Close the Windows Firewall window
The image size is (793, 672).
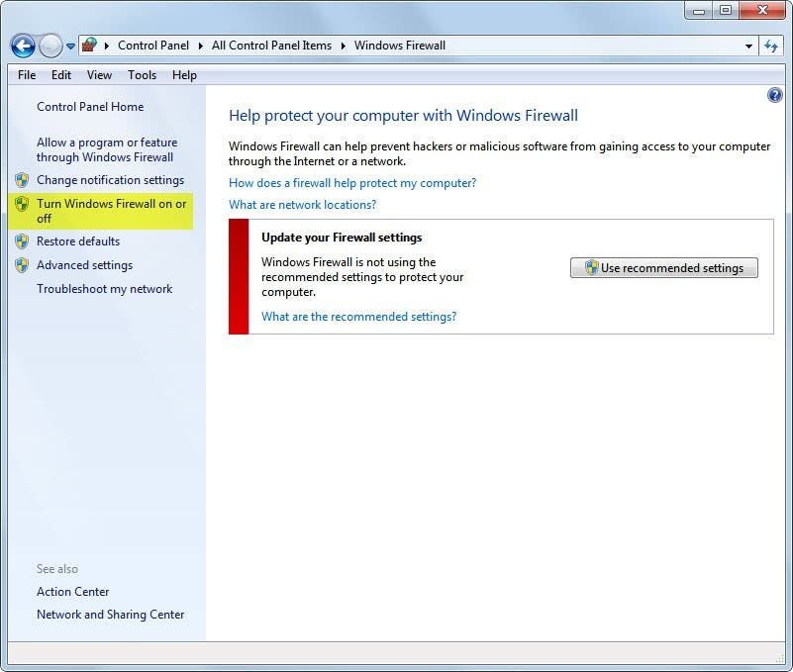762,10
